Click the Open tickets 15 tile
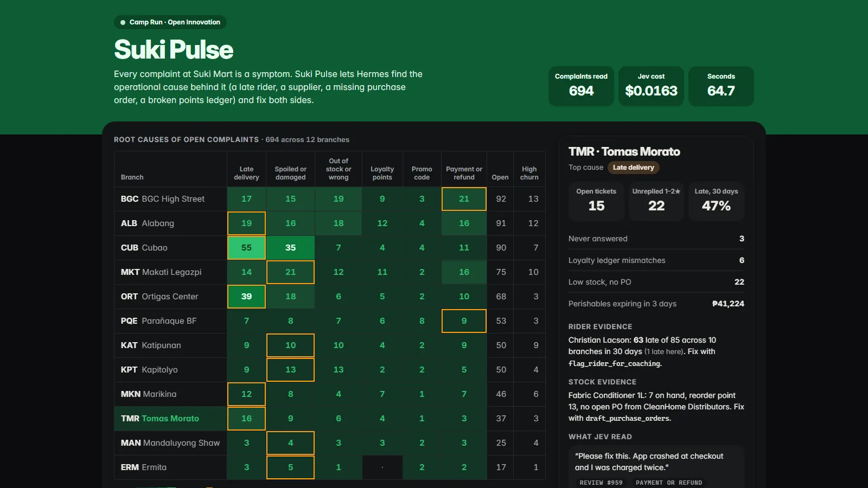 [x=596, y=201]
